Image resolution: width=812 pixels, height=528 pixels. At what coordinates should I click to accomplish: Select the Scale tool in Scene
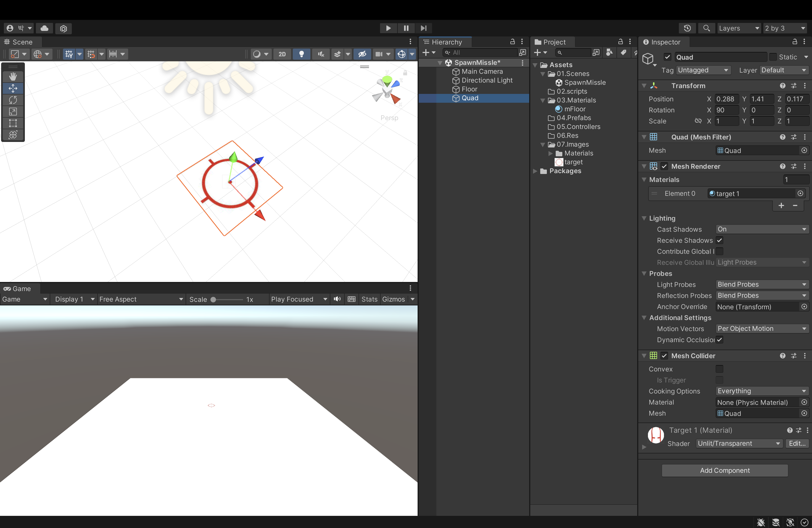click(x=13, y=112)
